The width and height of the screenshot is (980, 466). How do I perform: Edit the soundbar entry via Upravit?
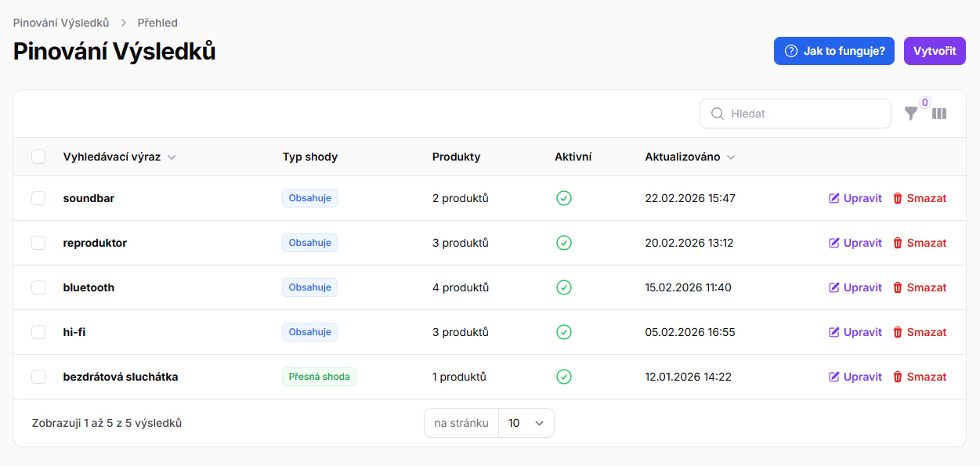[x=855, y=198]
